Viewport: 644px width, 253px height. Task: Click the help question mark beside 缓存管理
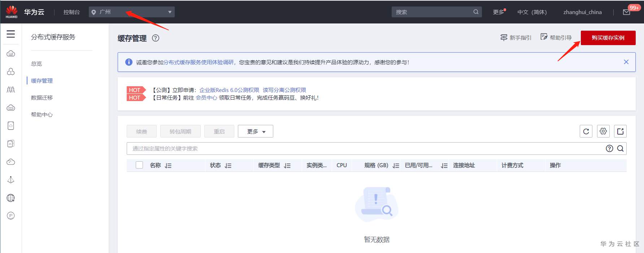click(x=156, y=38)
